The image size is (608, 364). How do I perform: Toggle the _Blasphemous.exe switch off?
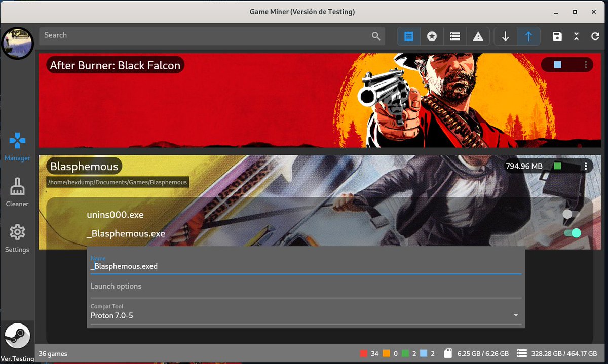tap(573, 233)
